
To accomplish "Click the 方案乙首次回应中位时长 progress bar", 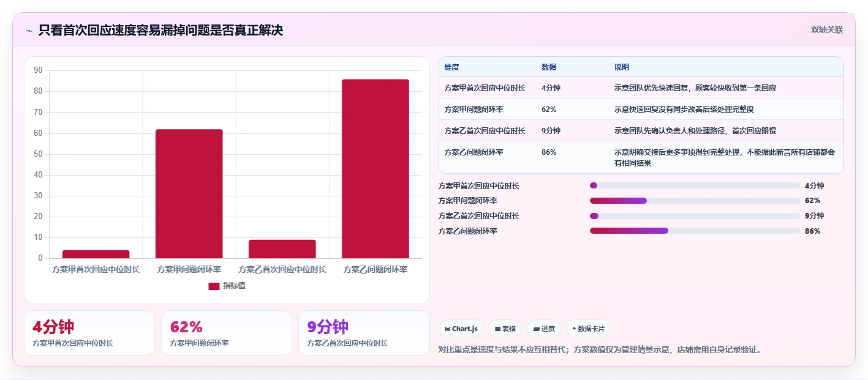I will [695, 216].
